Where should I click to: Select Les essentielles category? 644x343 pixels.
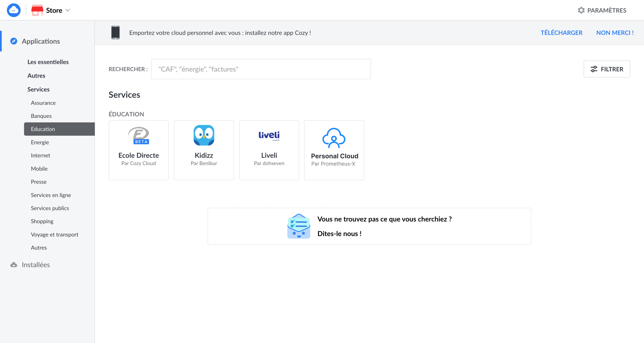pyautogui.click(x=48, y=62)
